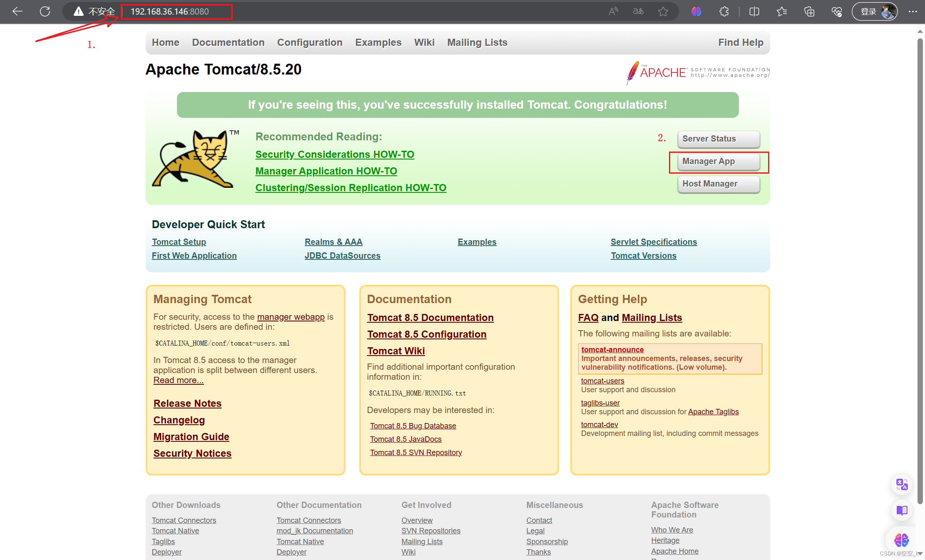Click the Tomcat cat logo image
The height and width of the screenshot is (560, 925).
[x=196, y=159]
